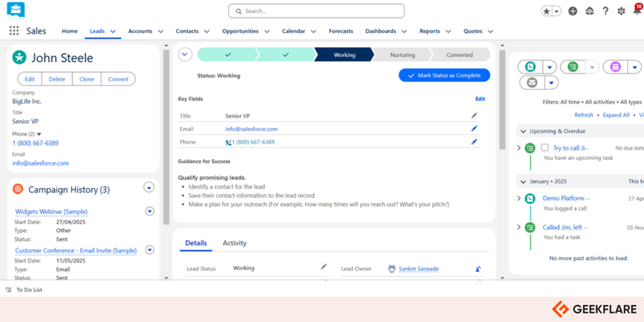This screenshot has height=322, width=644.
Task: Click the Key Fields Edit link
Action: click(480, 99)
